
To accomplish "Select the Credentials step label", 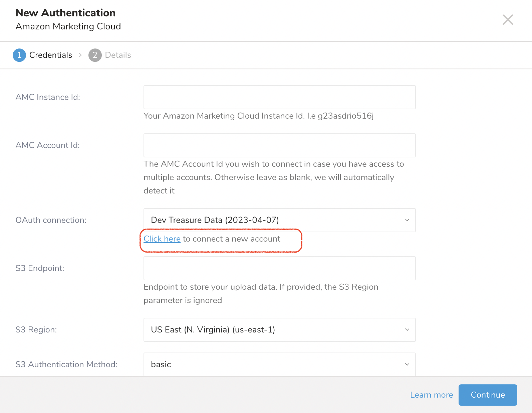I will (x=51, y=55).
